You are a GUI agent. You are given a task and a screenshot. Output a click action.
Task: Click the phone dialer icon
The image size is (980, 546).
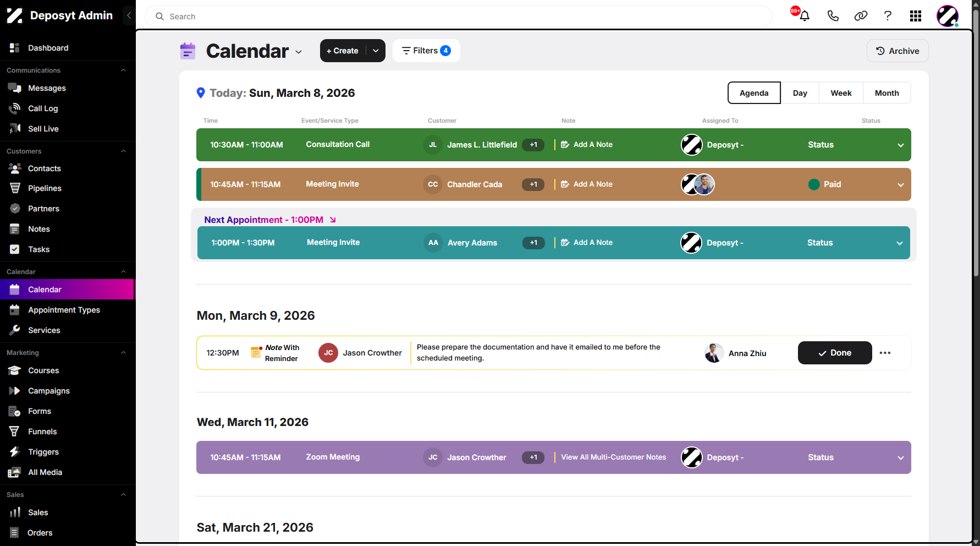coord(833,16)
